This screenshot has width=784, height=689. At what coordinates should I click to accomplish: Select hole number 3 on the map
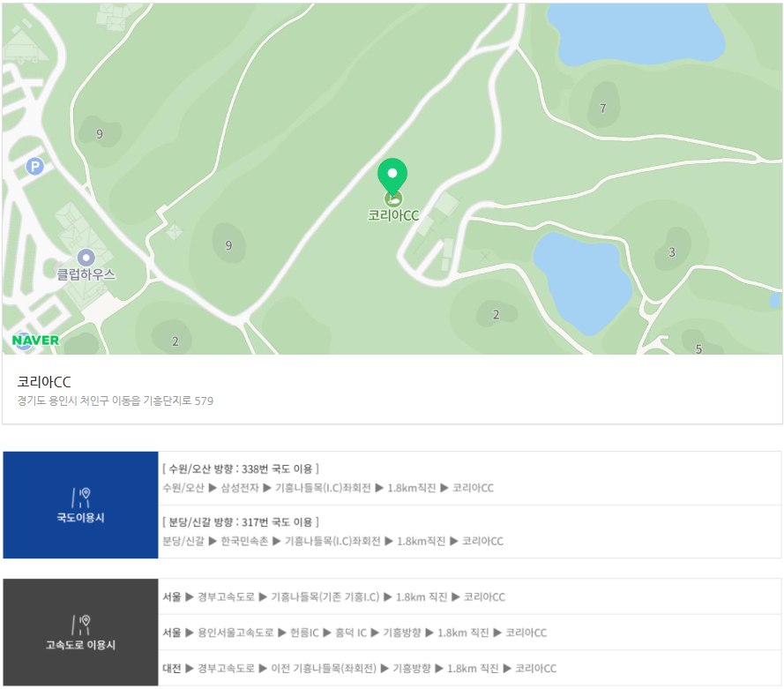pyautogui.click(x=672, y=252)
